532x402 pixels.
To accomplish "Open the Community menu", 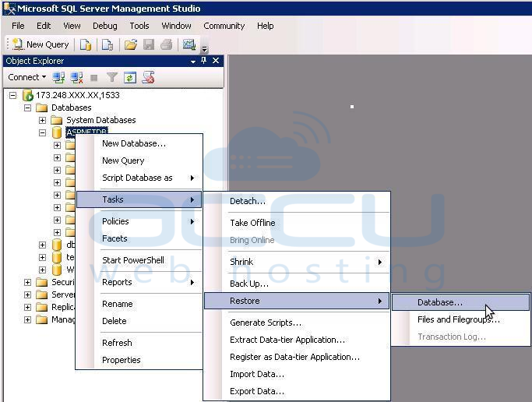I will point(224,26).
